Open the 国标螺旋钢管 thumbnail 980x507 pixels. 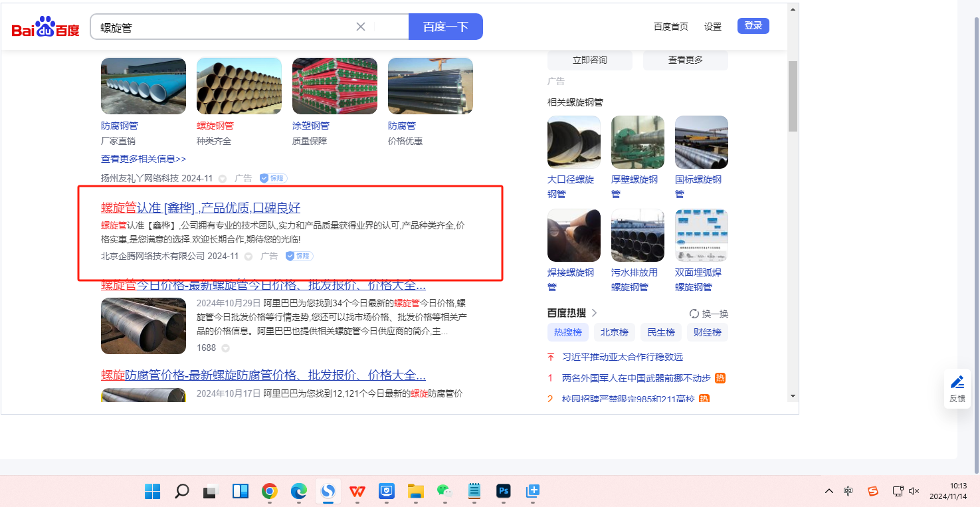(702, 142)
